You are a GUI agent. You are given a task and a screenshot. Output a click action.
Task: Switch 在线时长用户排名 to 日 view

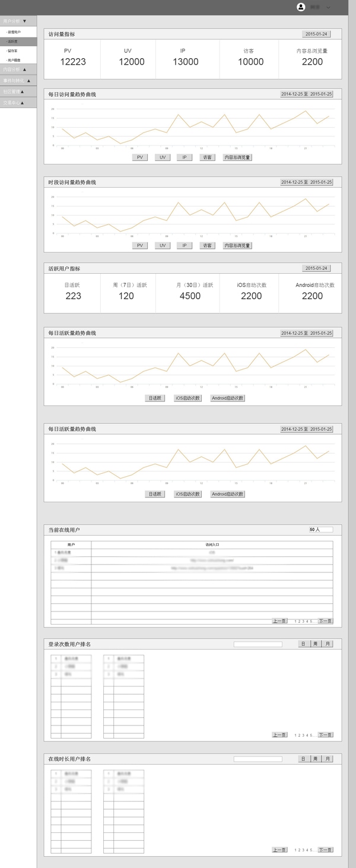pyautogui.click(x=303, y=759)
